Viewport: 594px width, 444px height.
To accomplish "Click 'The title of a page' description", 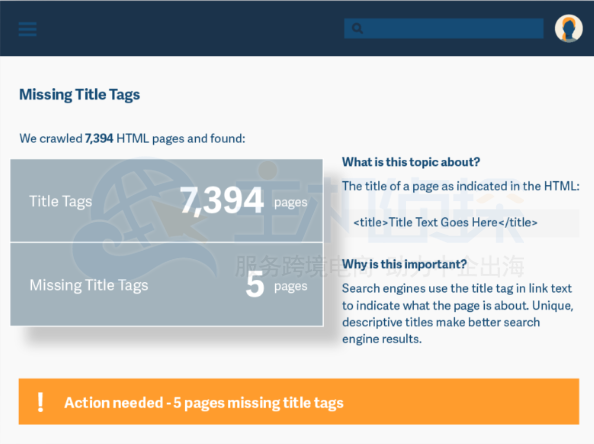I will [x=461, y=186].
